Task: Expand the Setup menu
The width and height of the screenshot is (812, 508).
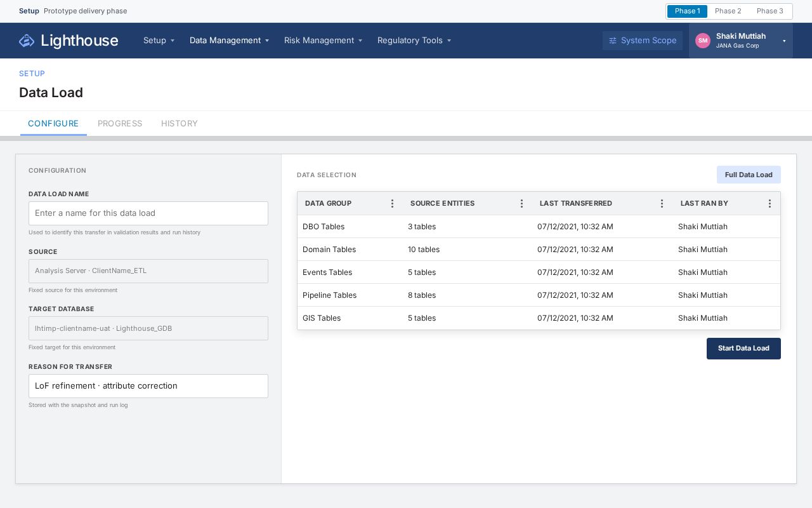Action: 159,41
